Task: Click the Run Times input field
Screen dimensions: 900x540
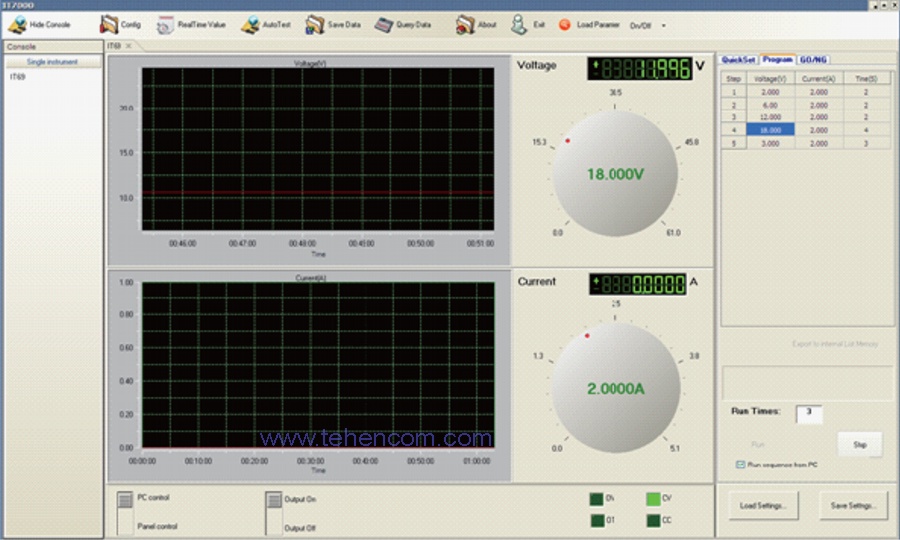Action: pos(809,413)
